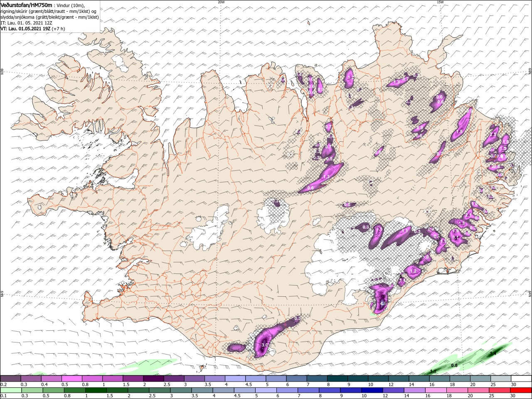Image resolution: width=532 pixels, height=399 pixels.
Task: Click the '15W' longitude label
Action: (440, 2)
